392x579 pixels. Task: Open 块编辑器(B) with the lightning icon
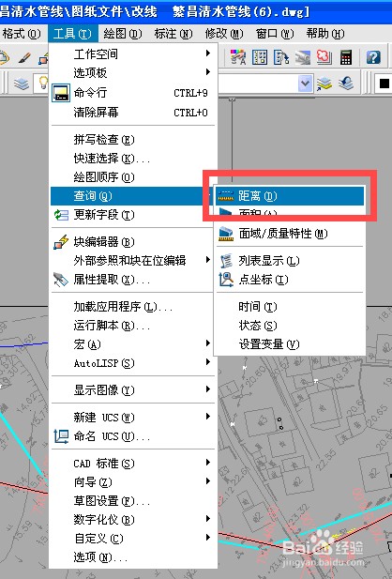point(133,242)
